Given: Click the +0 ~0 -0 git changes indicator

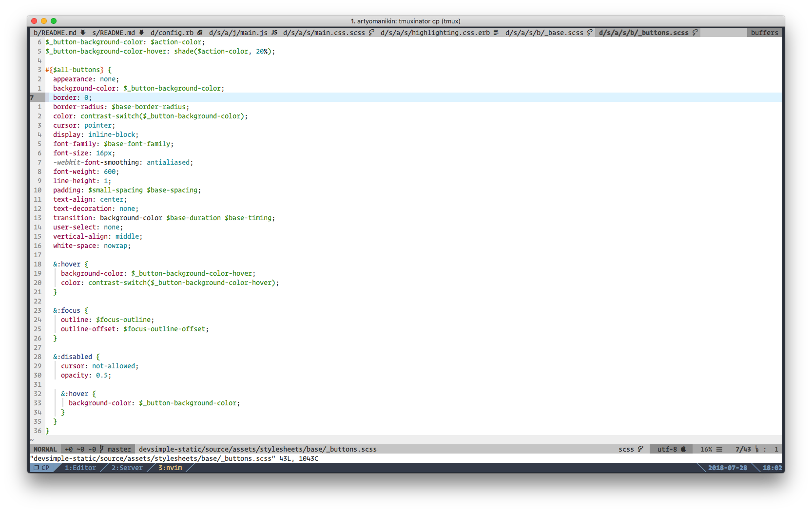Looking at the screenshot, I should tap(80, 449).
